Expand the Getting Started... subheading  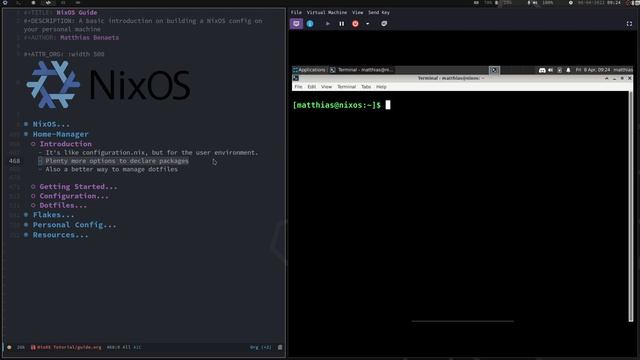point(78,187)
